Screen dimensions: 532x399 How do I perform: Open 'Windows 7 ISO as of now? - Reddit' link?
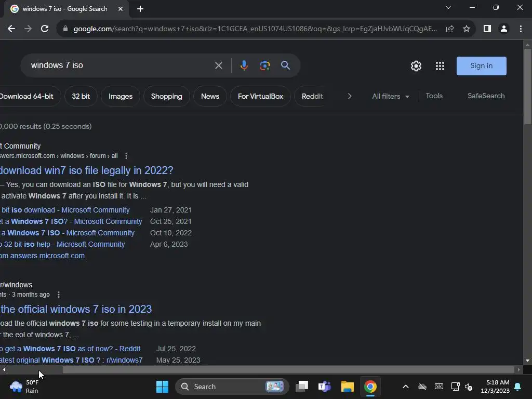70,349
